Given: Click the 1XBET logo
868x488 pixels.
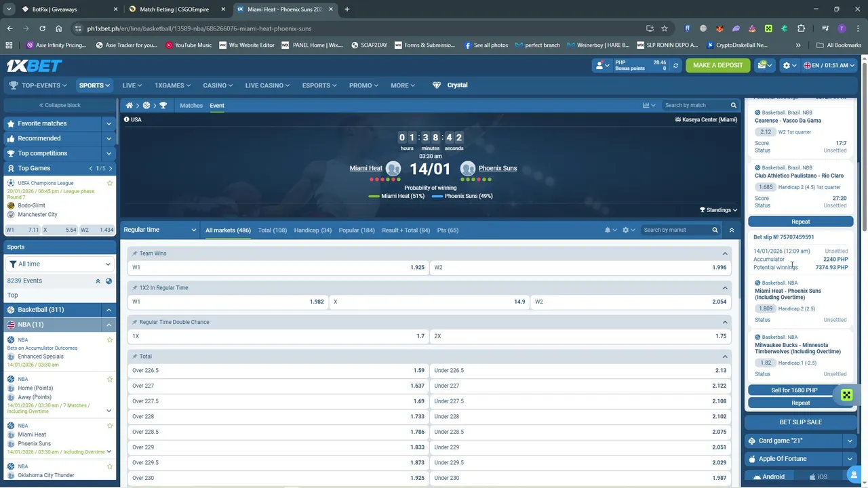Looking at the screenshot, I should [x=34, y=65].
